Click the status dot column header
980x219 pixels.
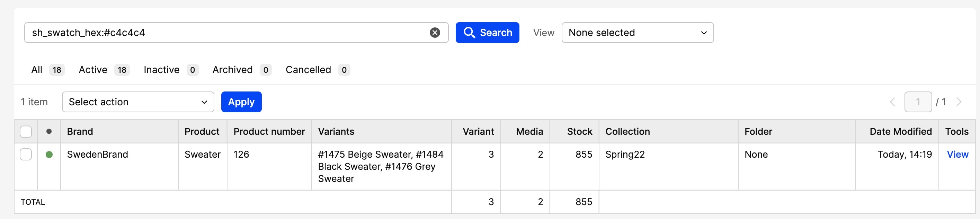49,131
